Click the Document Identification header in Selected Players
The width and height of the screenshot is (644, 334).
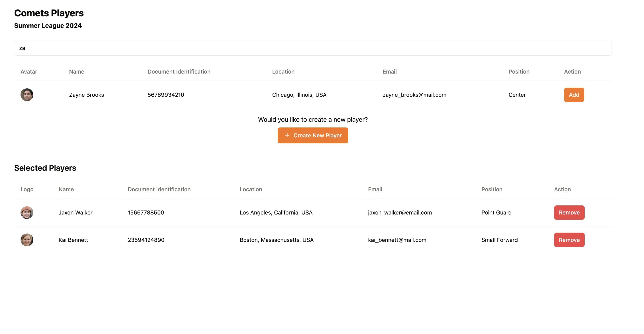coord(159,189)
